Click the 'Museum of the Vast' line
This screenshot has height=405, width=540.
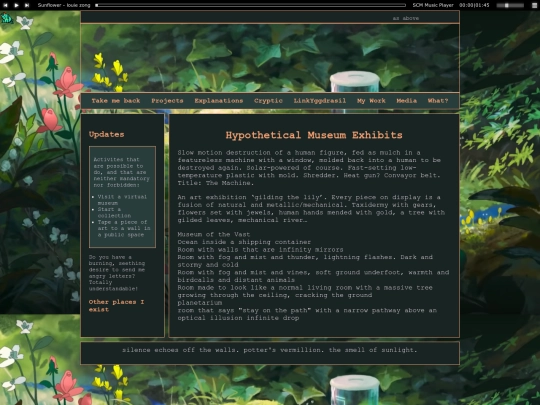(x=214, y=234)
